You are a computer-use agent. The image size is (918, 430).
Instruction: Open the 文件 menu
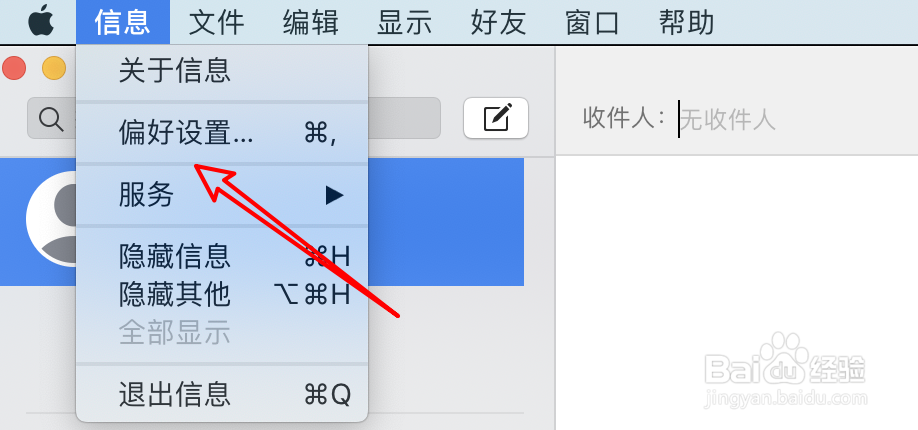tap(216, 22)
